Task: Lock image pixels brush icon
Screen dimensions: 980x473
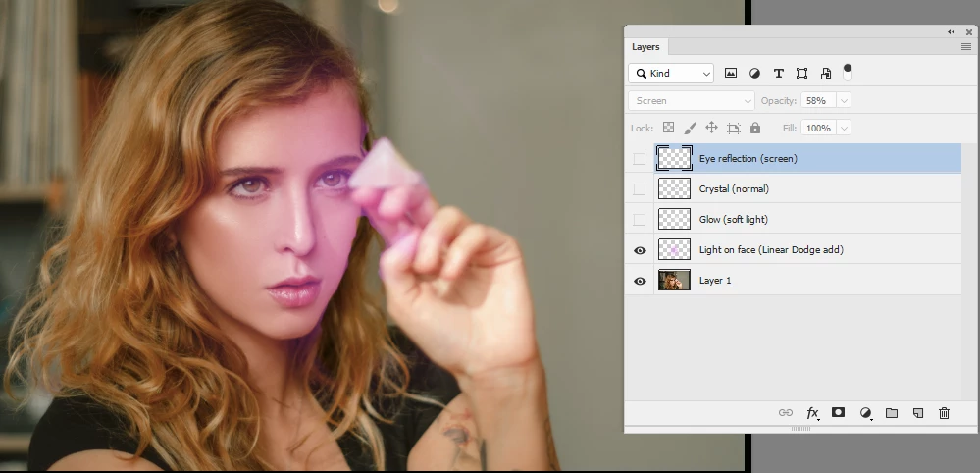Action: 690,128
